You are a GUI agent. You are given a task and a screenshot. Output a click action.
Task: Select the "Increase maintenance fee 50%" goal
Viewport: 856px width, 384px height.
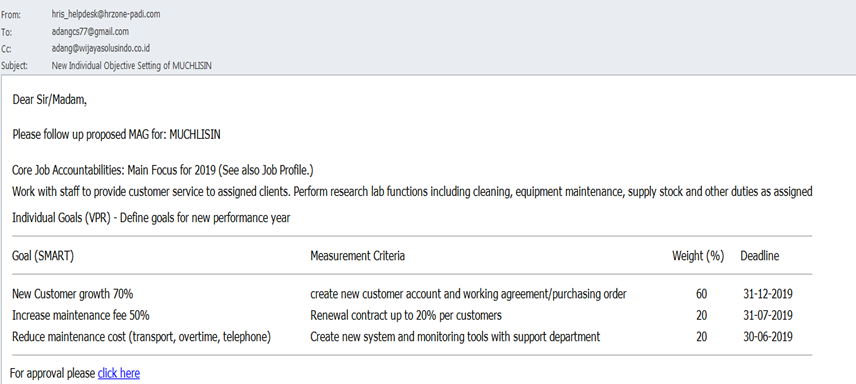[x=81, y=315]
